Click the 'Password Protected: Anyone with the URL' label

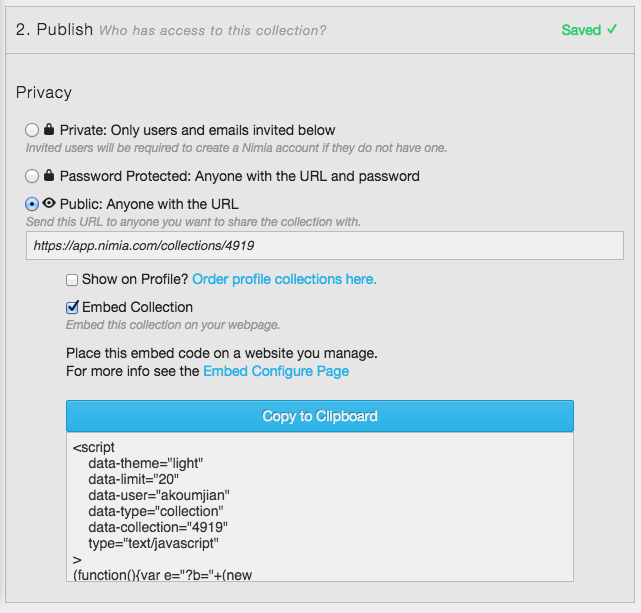click(240, 176)
